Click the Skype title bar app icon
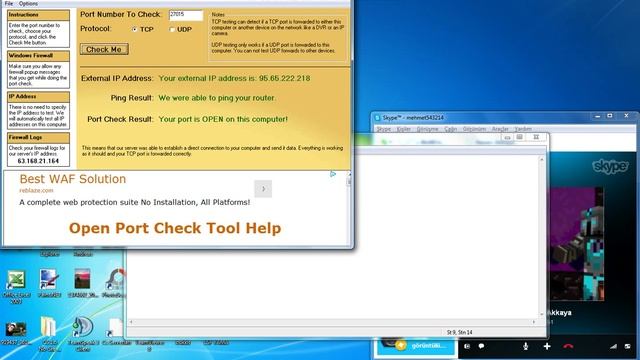The width and height of the screenshot is (640, 360). pyautogui.click(x=378, y=118)
